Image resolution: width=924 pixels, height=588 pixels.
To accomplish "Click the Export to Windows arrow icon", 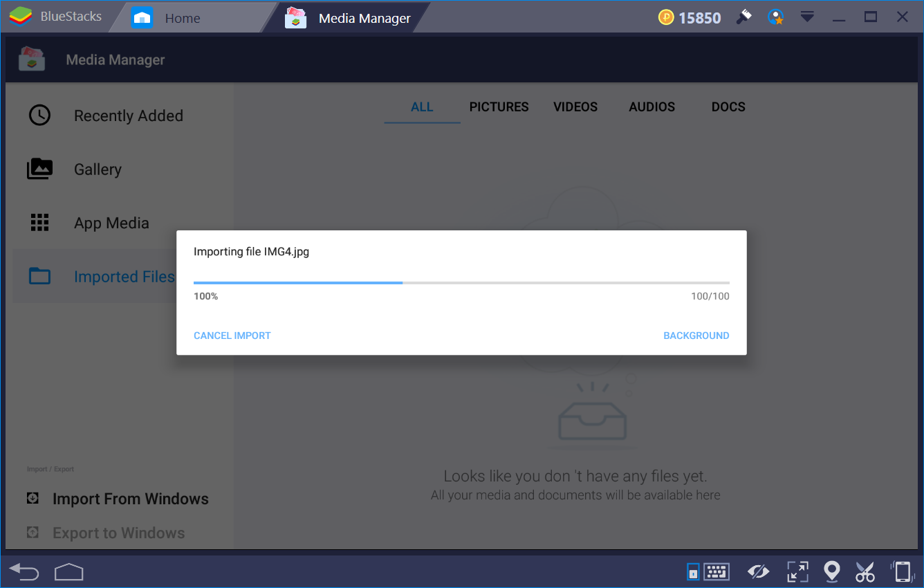I will click(x=33, y=532).
